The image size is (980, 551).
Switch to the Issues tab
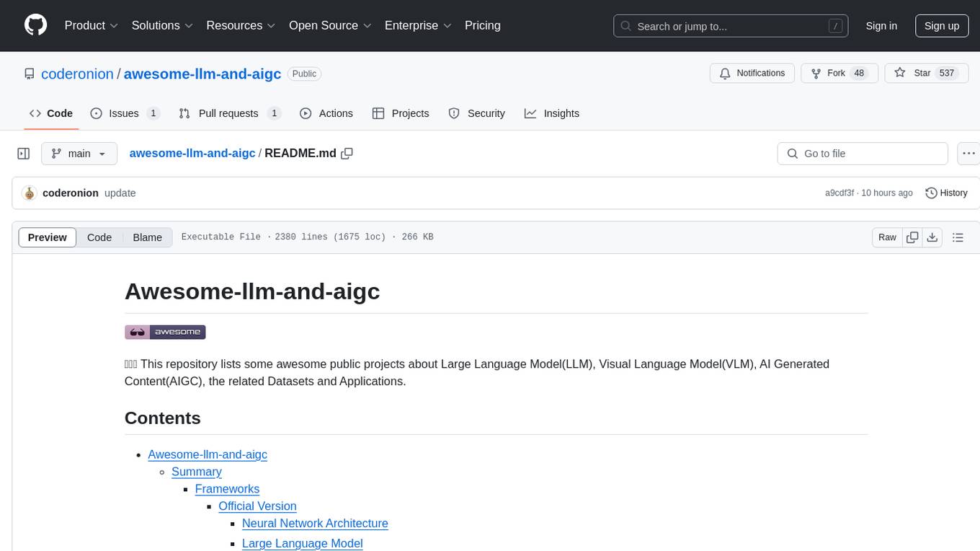(x=125, y=113)
